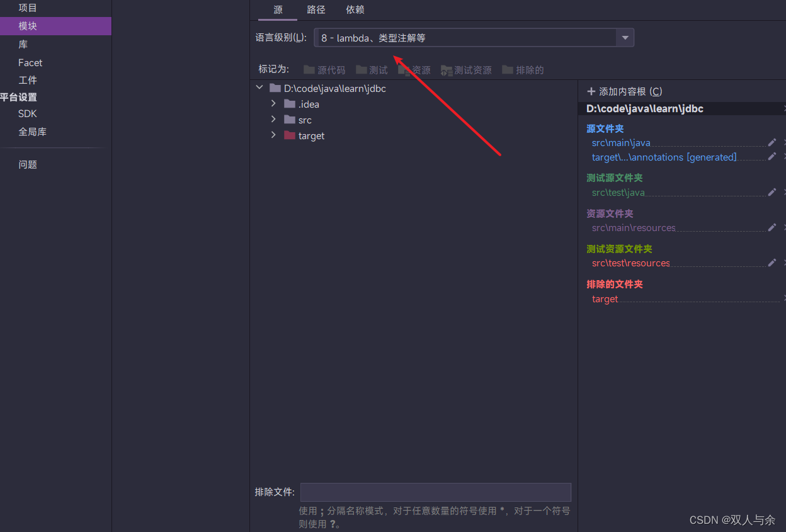
Task: Click the bold D:\code\java\learn\jdbc content root header
Action: click(x=645, y=109)
